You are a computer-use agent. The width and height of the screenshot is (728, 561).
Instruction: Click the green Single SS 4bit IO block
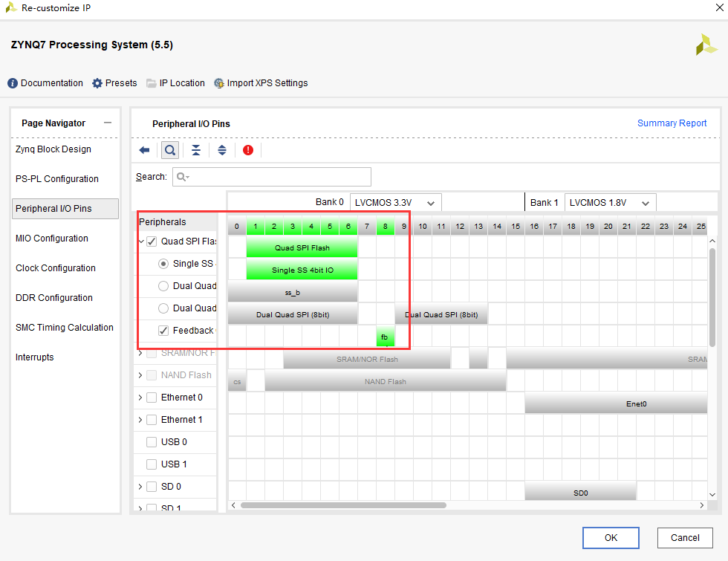pyautogui.click(x=302, y=270)
